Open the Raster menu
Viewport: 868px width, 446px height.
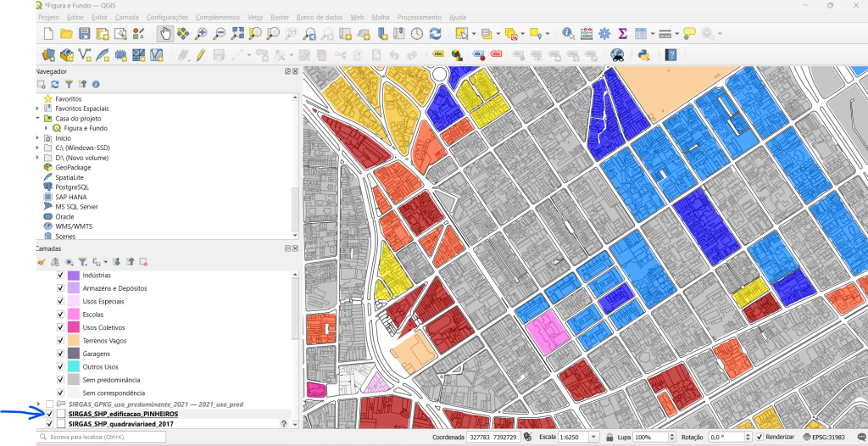pos(280,17)
